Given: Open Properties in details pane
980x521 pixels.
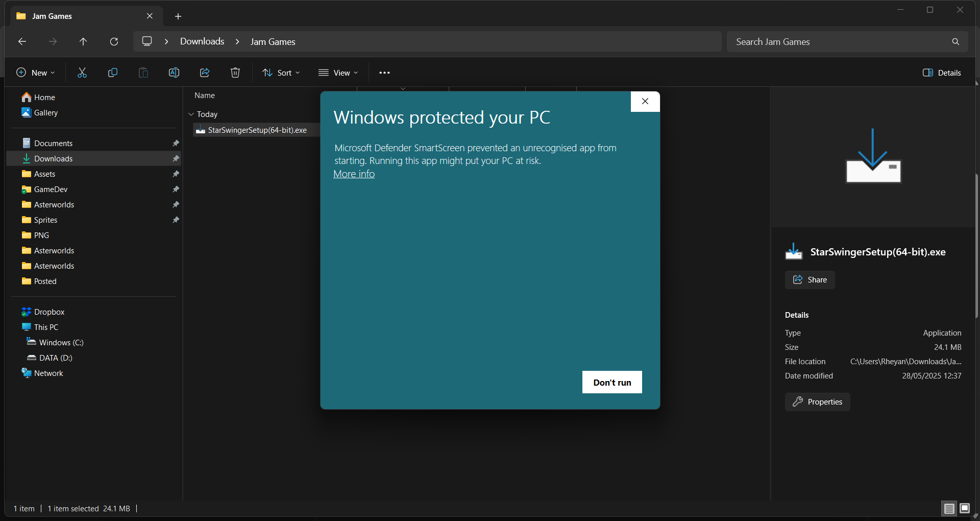Looking at the screenshot, I should click(817, 401).
